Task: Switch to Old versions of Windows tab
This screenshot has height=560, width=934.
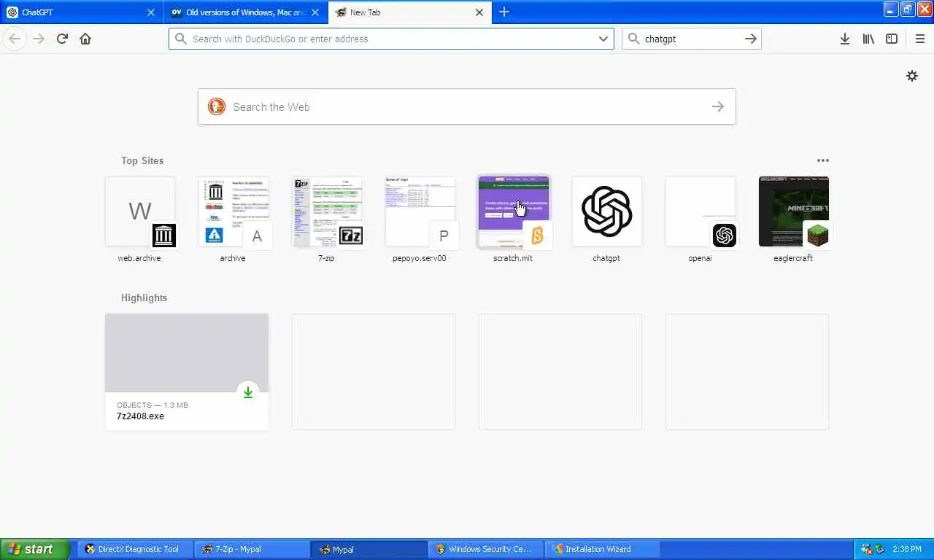Action: (x=247, y=12)
